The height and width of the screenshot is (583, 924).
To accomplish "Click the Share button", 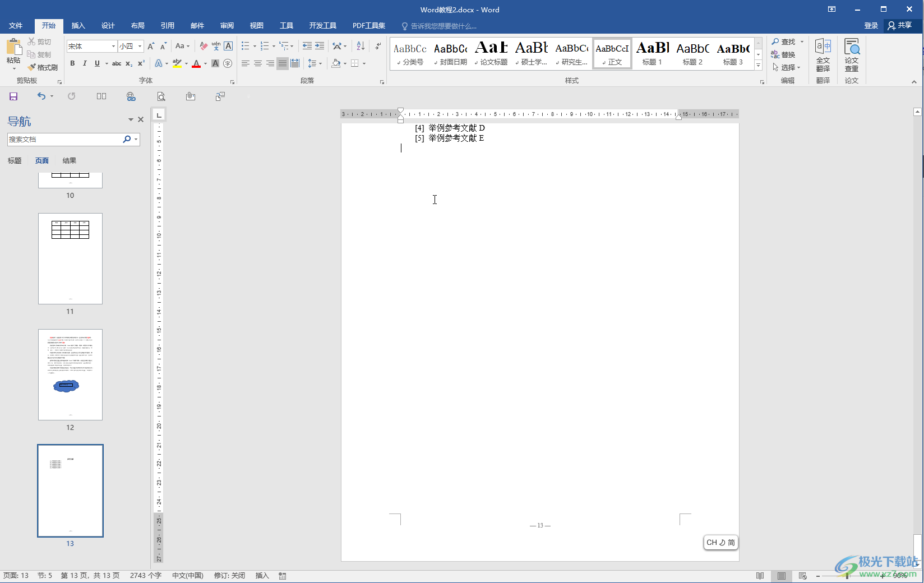I will (900, 26).
